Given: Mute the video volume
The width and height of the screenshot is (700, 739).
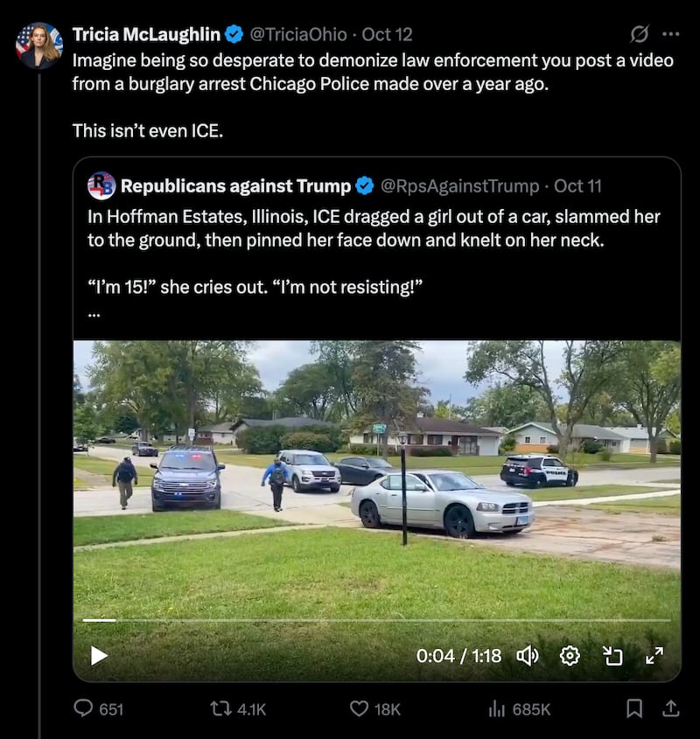Looking at the screenshot, I should coord(527,655).
